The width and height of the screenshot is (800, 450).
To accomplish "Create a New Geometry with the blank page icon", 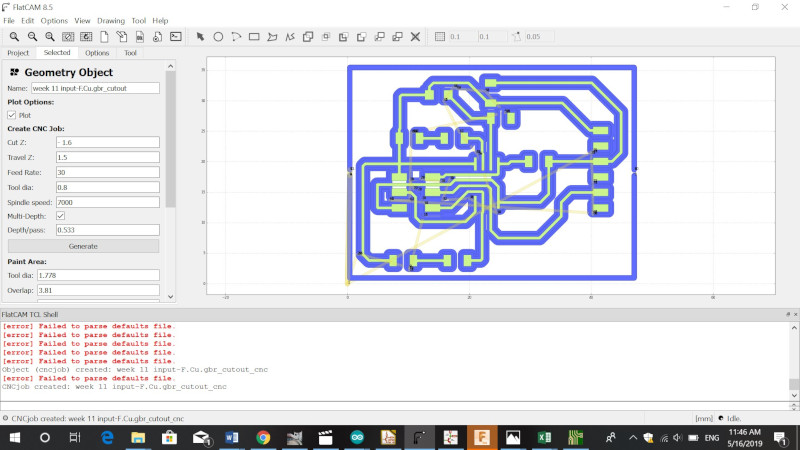I will 104,37.
